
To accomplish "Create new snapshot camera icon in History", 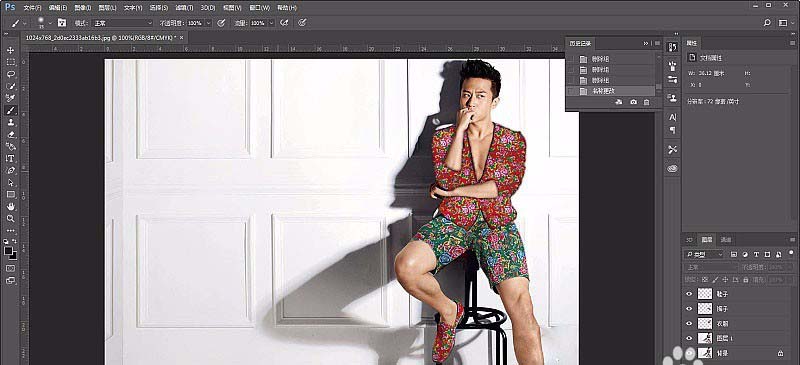I will 633,102.
